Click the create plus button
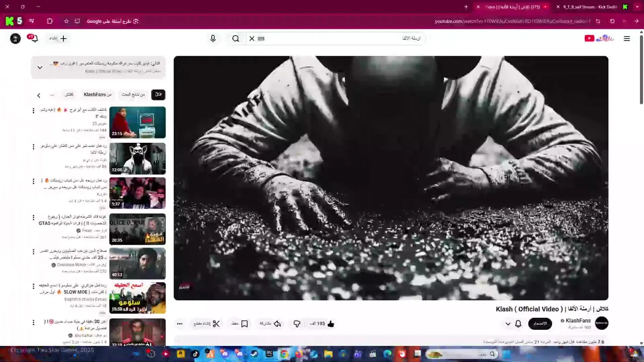644x362 pixels. coord(58,38)
